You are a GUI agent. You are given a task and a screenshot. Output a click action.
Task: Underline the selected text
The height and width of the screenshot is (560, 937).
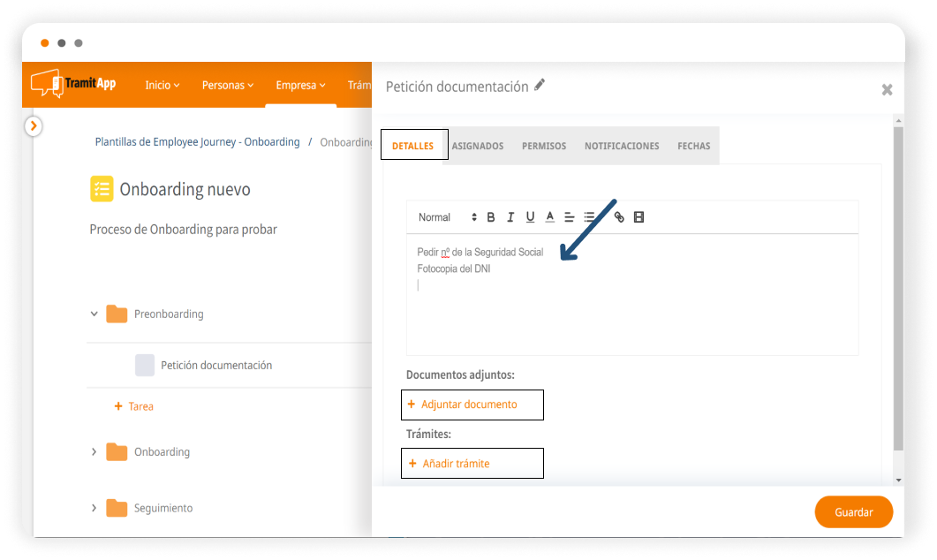tap(530, 217)
